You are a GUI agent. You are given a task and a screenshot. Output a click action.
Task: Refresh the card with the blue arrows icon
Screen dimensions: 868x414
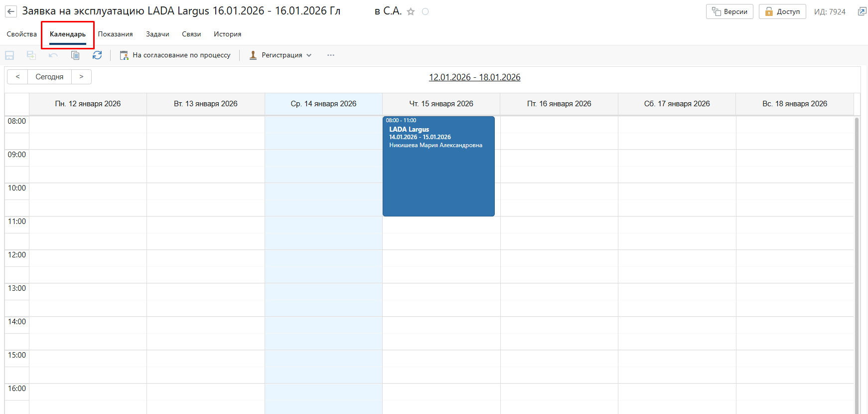click(97, 55)
